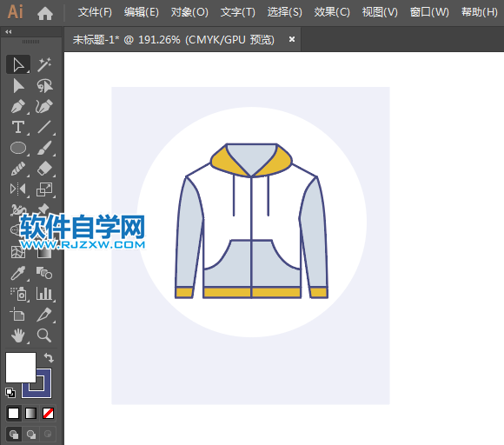The image size is (504, 445).
Task: Select the Pen tool
Action: click(x=18, y=107)
